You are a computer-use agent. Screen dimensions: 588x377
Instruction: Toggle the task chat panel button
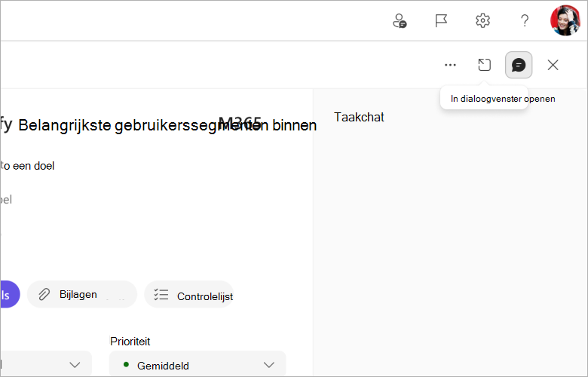pos(519,65)
